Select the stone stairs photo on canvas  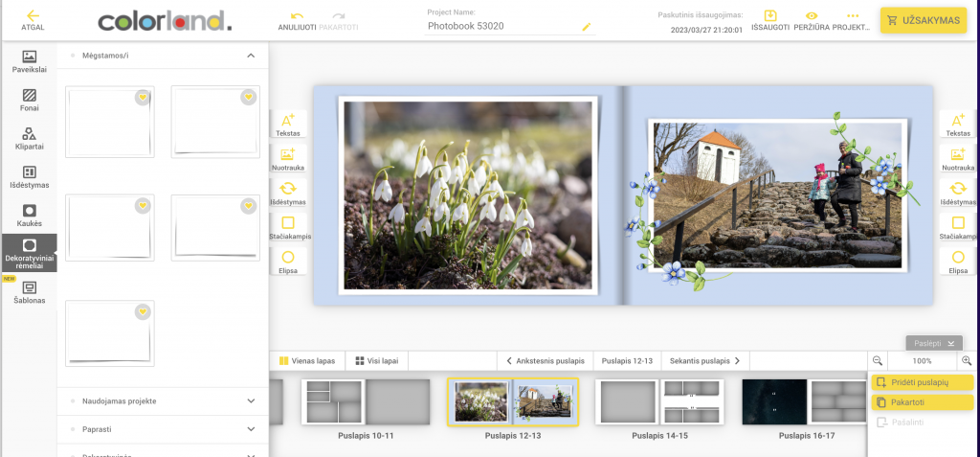tap(778, 195)
